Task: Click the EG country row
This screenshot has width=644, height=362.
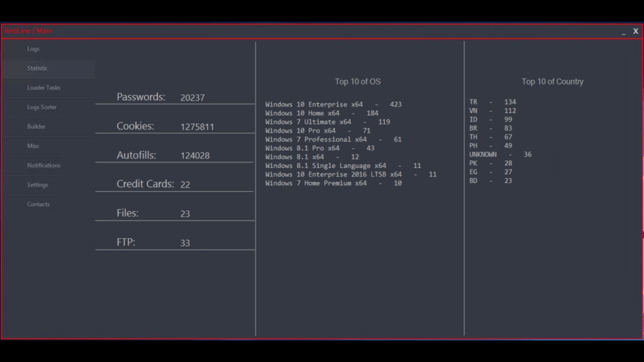Action: pos(491,172)
